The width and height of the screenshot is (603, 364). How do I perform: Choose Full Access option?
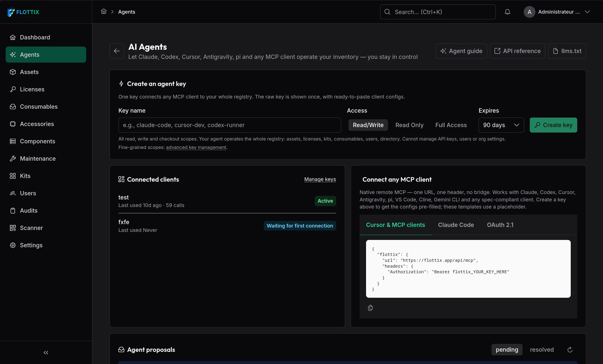[451, 125]
